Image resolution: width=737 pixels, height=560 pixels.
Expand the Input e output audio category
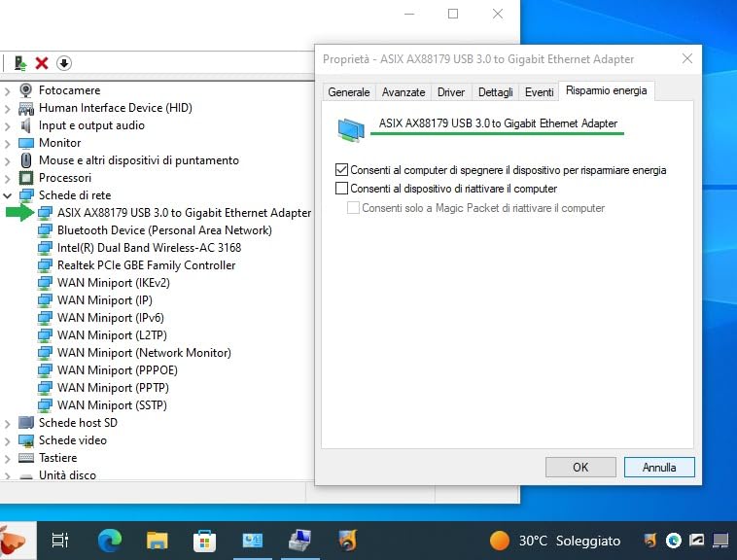[7, 126]
